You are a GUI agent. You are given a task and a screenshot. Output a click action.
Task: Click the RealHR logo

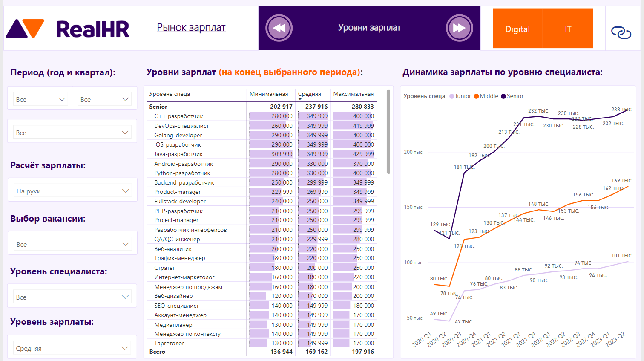click(68, 29)
